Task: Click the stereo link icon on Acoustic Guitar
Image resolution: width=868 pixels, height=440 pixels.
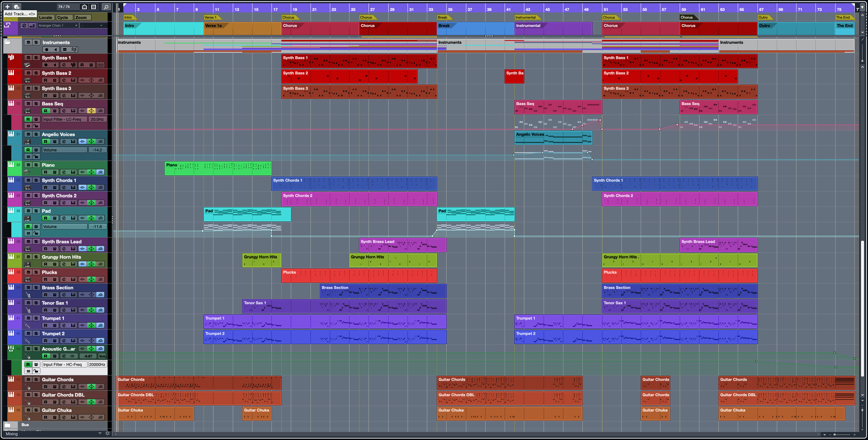Action: click(72, 356)
